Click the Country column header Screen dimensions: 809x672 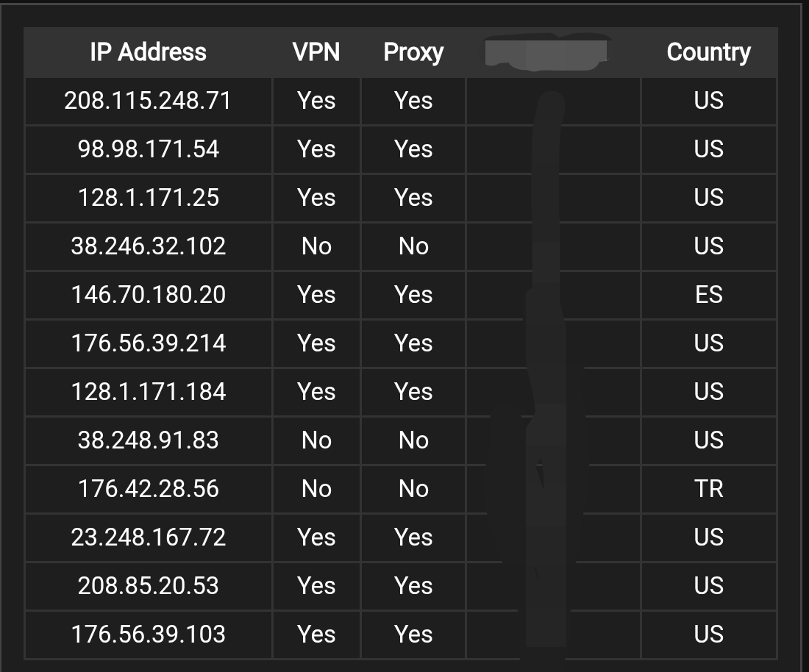(708, 53)
